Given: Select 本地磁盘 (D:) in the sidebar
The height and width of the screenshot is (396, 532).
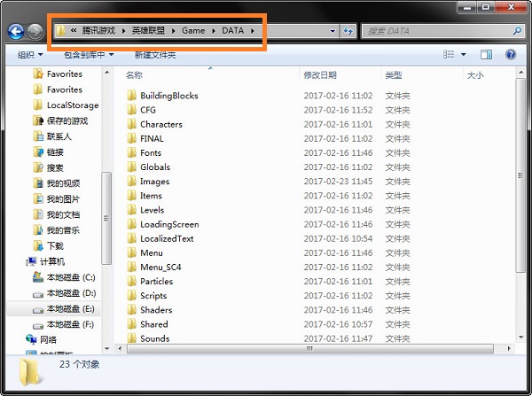Looking at the screenshot, I should 71,293.
